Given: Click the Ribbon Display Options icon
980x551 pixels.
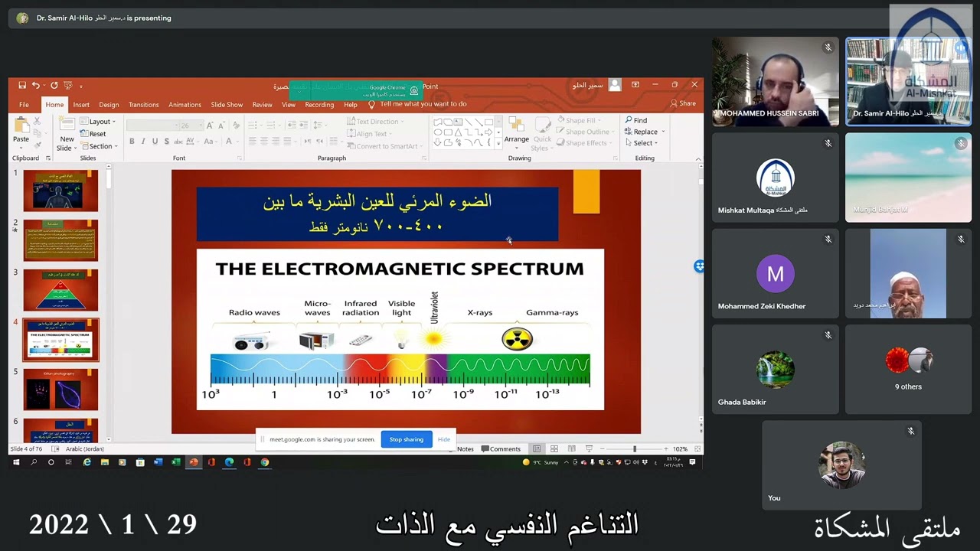Looking at the screenshot, I should pyautogui.click(x=635, y=85).
